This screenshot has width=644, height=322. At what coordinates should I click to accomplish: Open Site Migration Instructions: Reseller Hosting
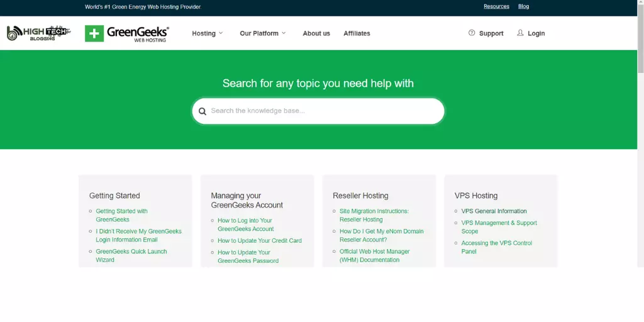374,215
